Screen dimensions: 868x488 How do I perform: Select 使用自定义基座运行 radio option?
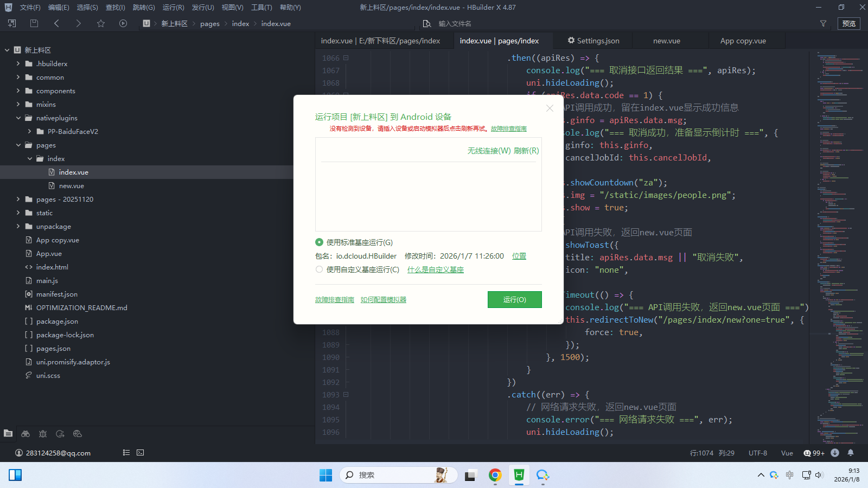tap(320, 269)
